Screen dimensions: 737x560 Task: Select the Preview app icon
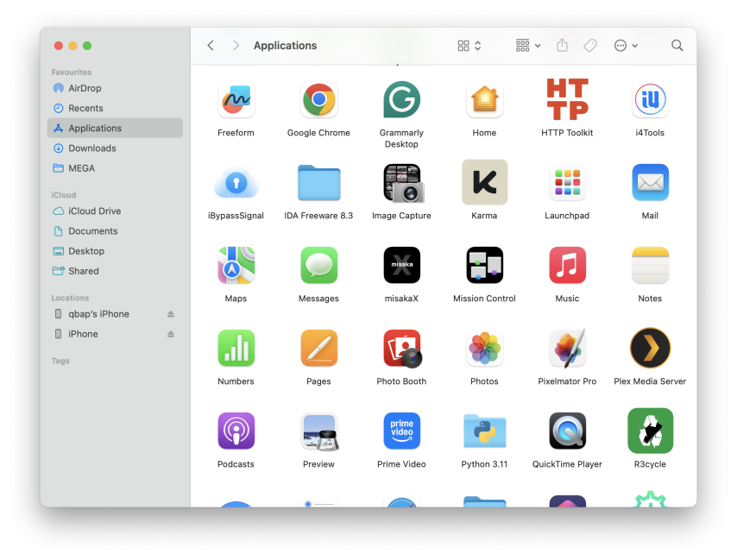click(x=319, y=431)
